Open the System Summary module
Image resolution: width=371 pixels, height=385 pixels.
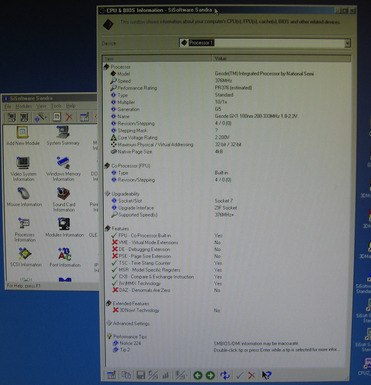click(x=63, y=136)
